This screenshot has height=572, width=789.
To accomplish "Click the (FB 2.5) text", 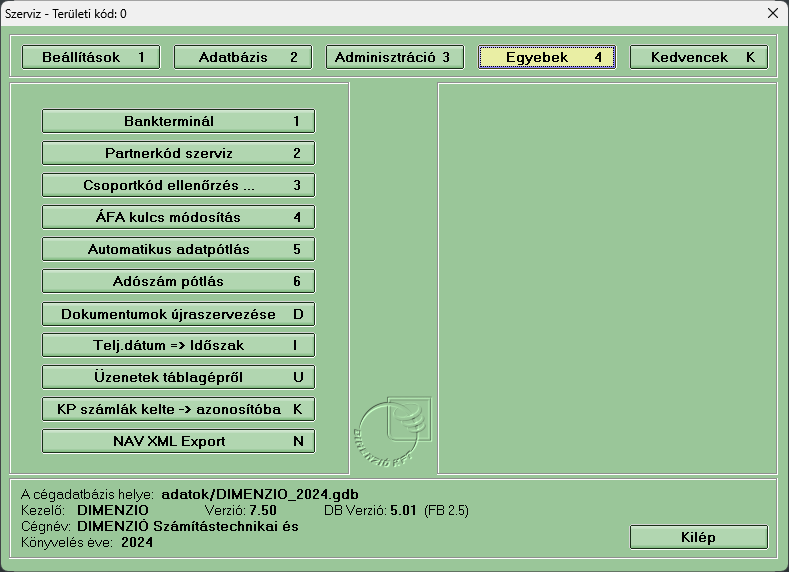I will (446, 511).
